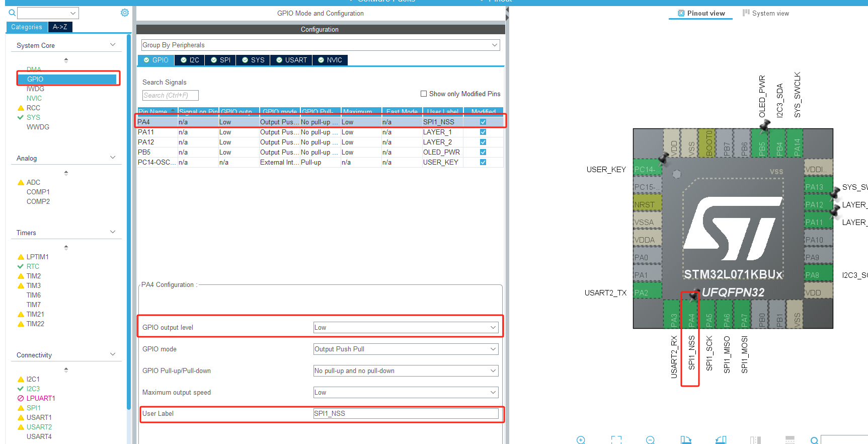Click the Search Signals input field
Image resolution: width=868 pixels, height=444 pixels.
coord(171,95)
